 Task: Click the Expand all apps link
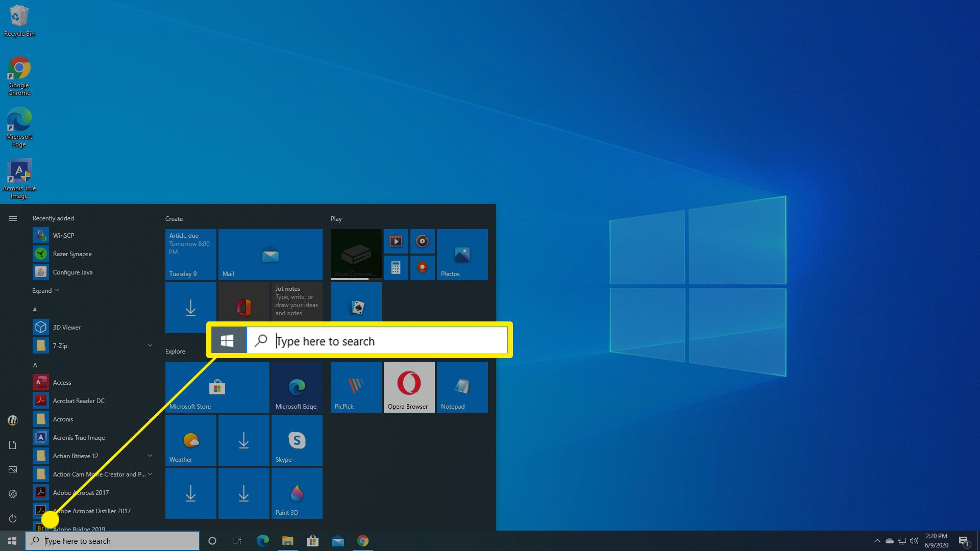(x=45, y=290)
